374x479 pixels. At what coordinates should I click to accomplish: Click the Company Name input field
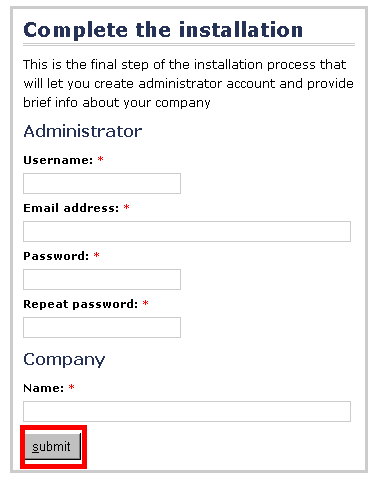tap(187, 411)
